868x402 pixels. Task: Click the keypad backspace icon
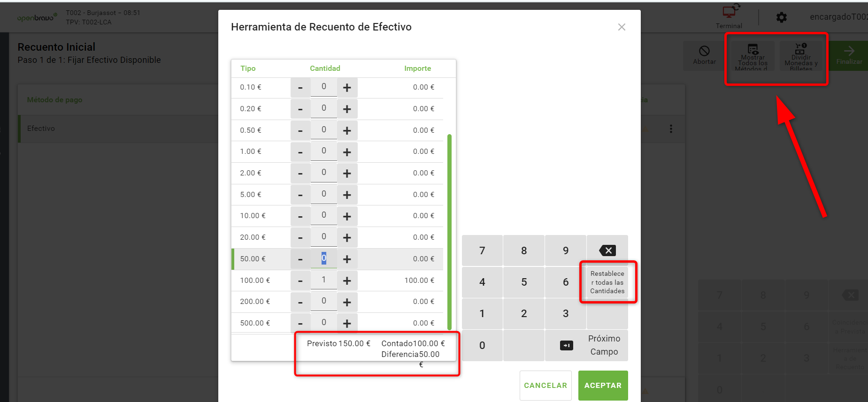pos(607,250)
